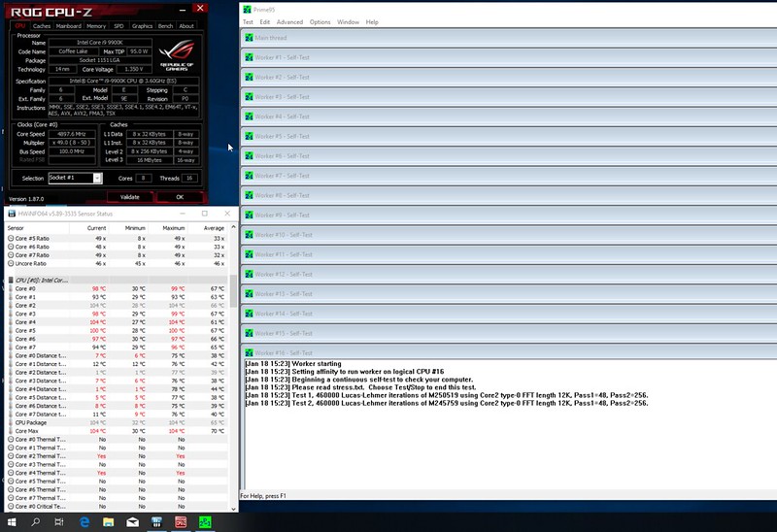The image size is (777, 532).
Task: Click the Main thread window icon
Action: tap(249, 38)
